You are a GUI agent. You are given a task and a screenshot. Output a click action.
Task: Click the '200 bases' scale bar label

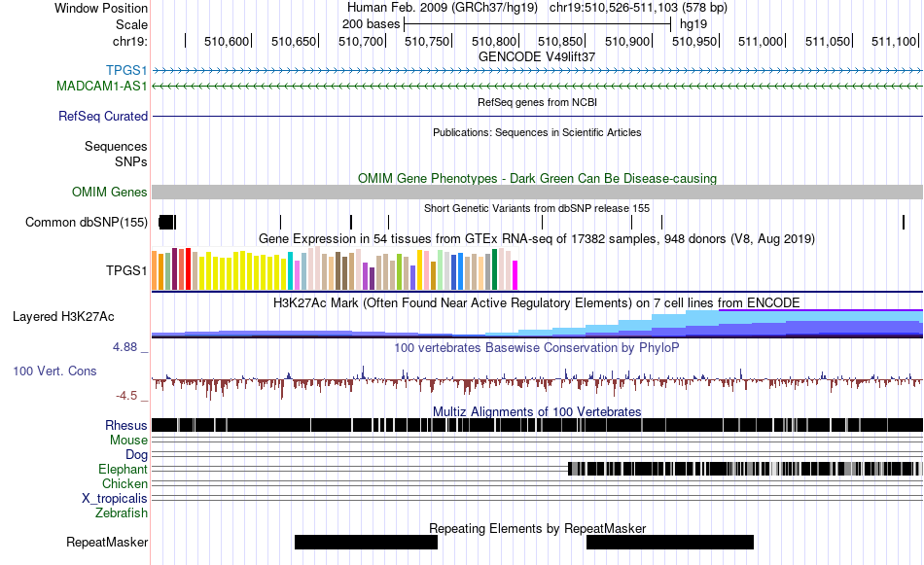371,24
